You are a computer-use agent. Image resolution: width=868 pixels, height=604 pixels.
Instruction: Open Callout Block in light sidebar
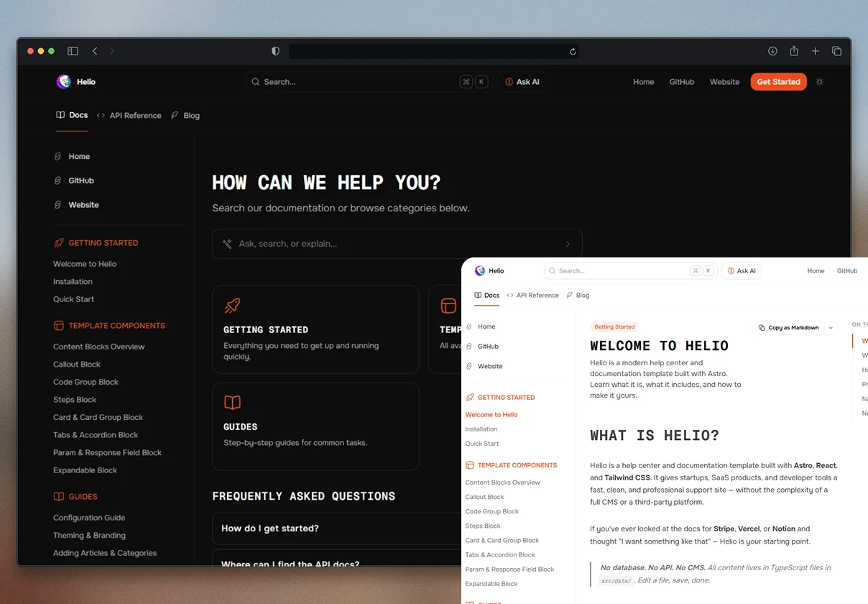[x=485, y=497]
